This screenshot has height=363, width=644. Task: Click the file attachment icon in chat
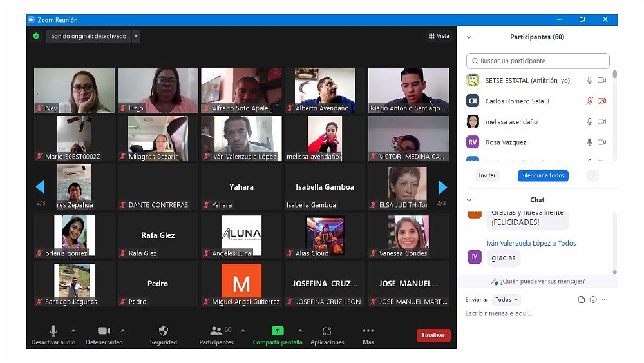(x=582, y=299)
